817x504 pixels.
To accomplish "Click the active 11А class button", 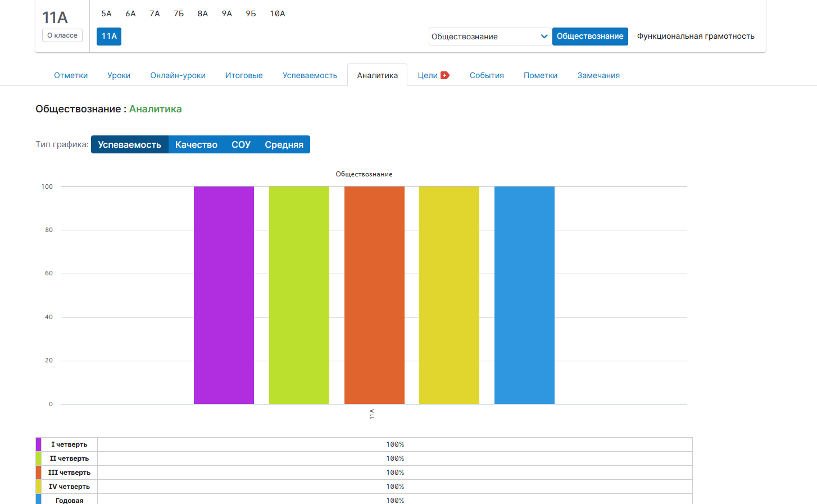I will (109, 37).
